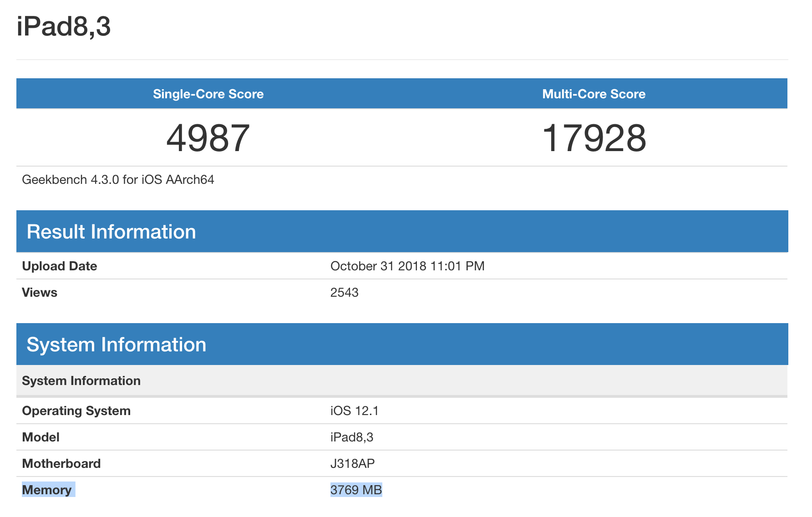Click the blue System Information section header
Screen dimensions: 812x517
402,344
